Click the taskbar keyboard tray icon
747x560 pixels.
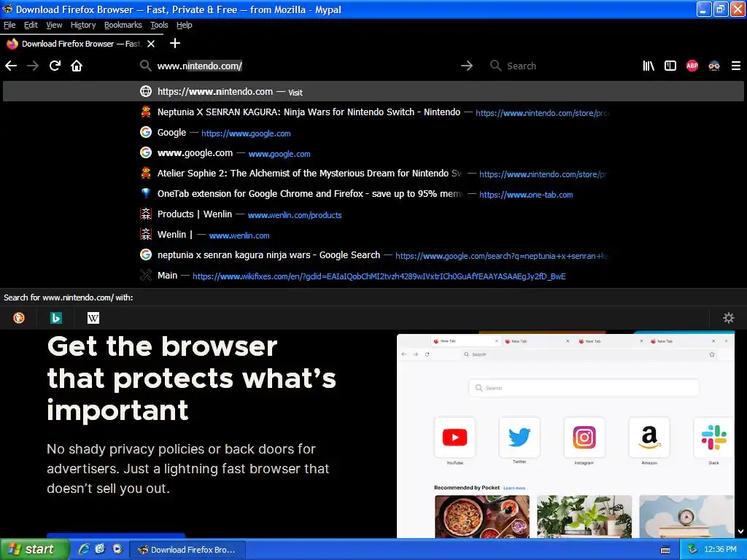point(665,550)
